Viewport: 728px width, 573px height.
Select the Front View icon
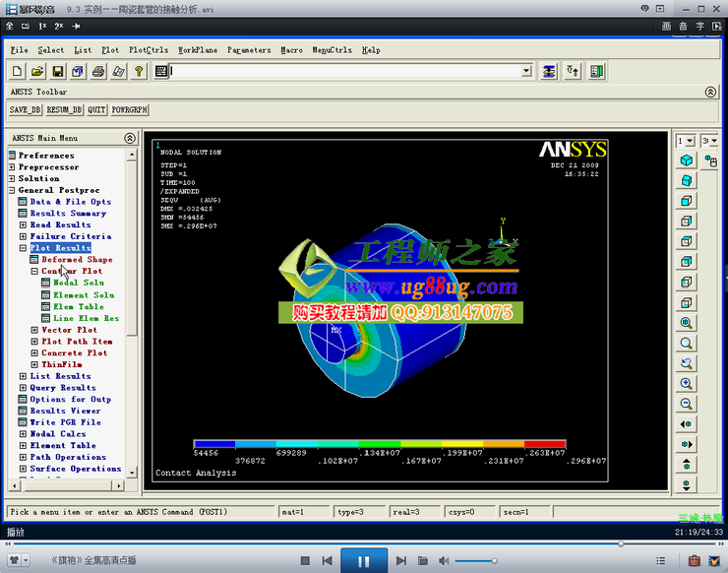(x=687, y=201)
